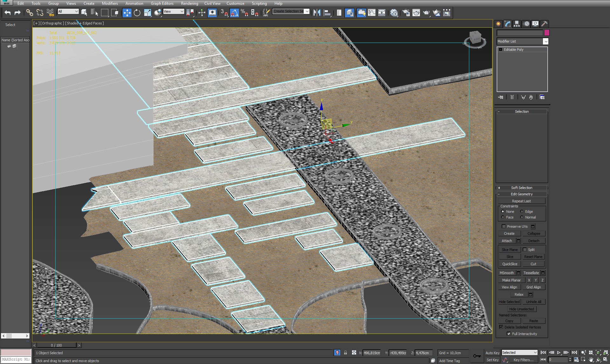610x364 pixels.
Task: Select the Normal constraint radio button
Action: click(522, 217)
